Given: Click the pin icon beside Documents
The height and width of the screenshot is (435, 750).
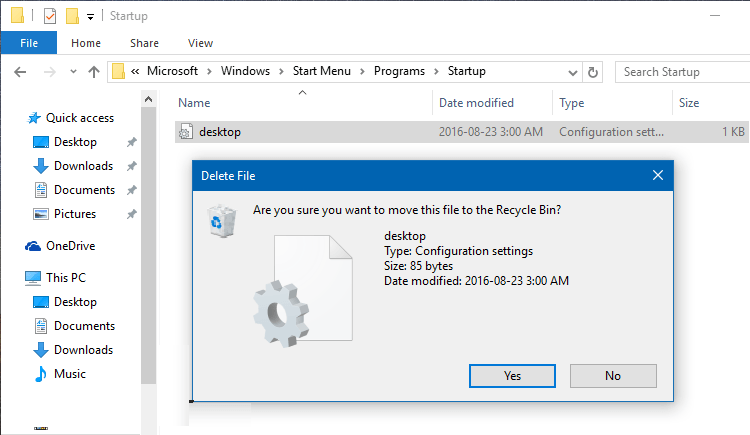Looking at the screenshot, I should tap(132, 190).
